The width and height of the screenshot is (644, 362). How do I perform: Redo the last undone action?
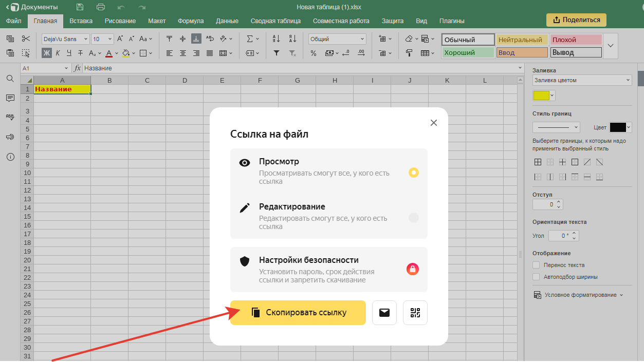142,7
